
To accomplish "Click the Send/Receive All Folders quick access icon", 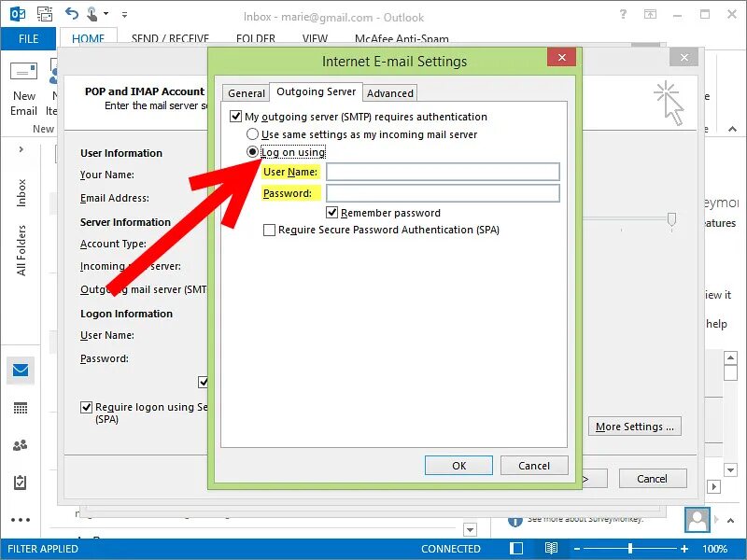I will pos(45,14).
